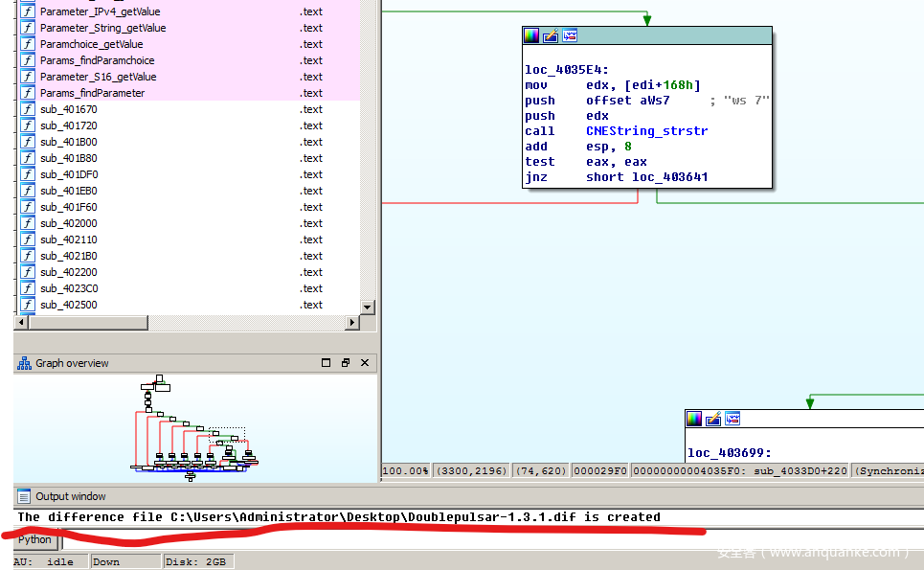Screen dimensions: 924x570
Task: Click the Output window panel icon
Action: pyautogui.click(x=24, y=496)
